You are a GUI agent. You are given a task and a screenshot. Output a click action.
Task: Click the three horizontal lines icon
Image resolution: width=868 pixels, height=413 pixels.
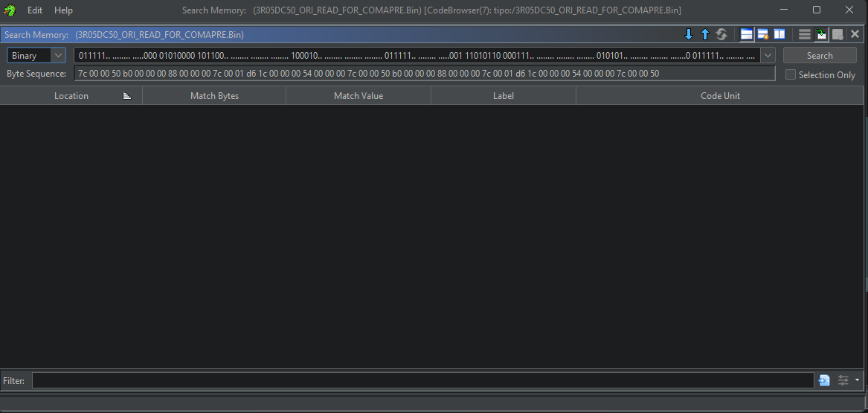(x=804, y=34)
